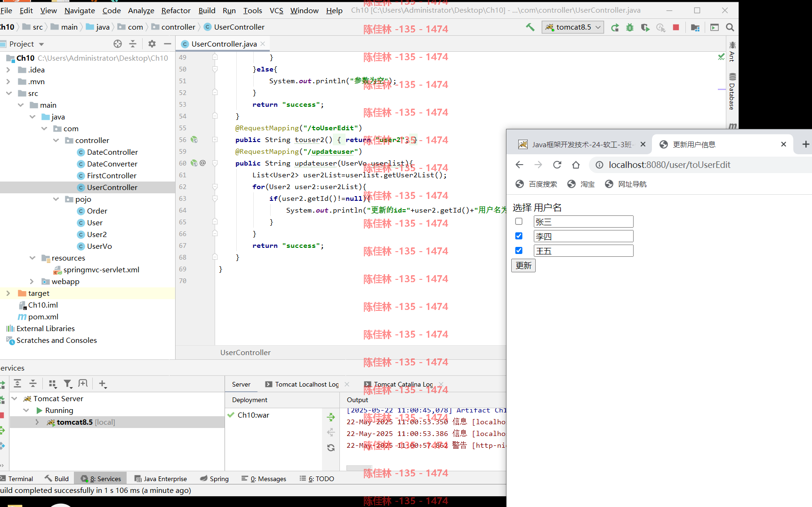Viewport: 812px width, 507px height.
Task: Open Project Structure icon in toolbar
Action: pos(695,27)
